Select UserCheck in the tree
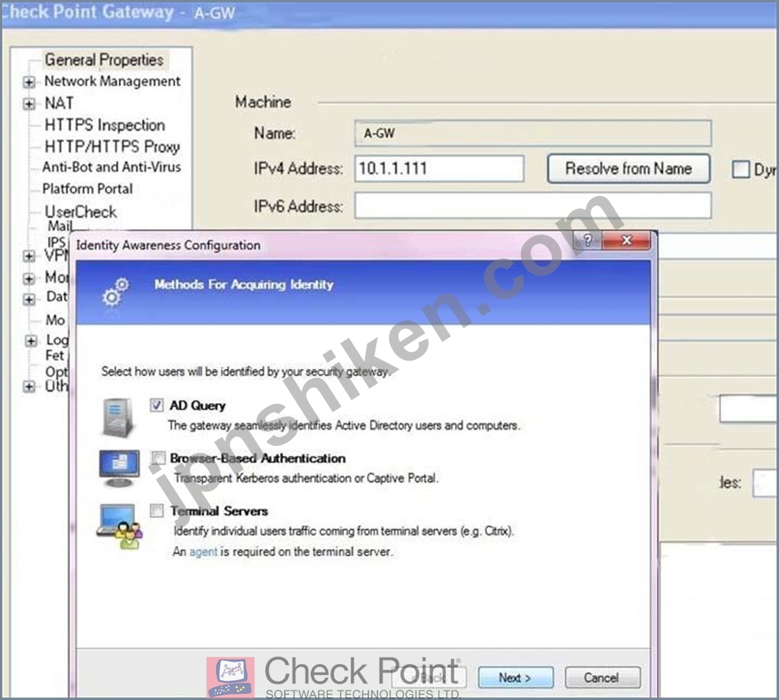The image size is (779, 700). point(81,212)
